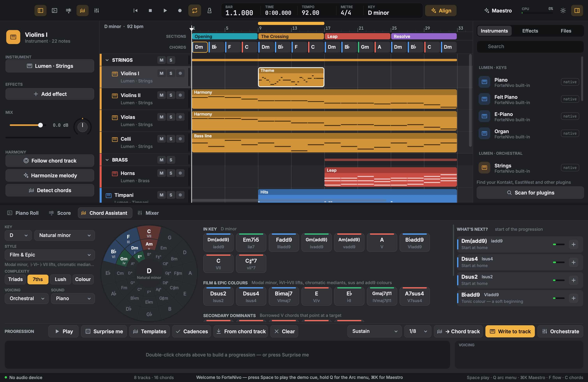This screenshot has width=588, height=382.
Task: Click the Mix volume slider handle
Action: [x=40, y=125]
